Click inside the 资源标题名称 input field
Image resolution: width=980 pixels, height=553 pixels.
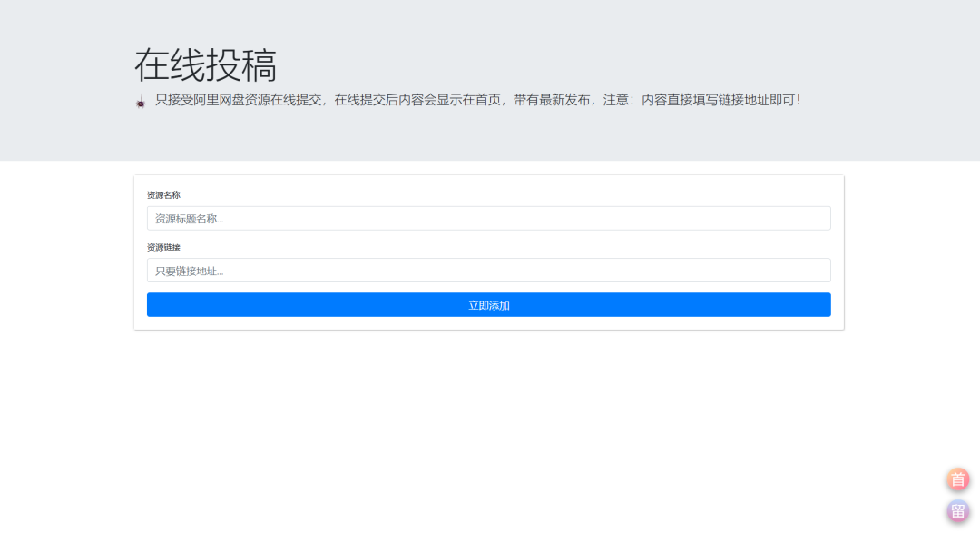[489, 218]
